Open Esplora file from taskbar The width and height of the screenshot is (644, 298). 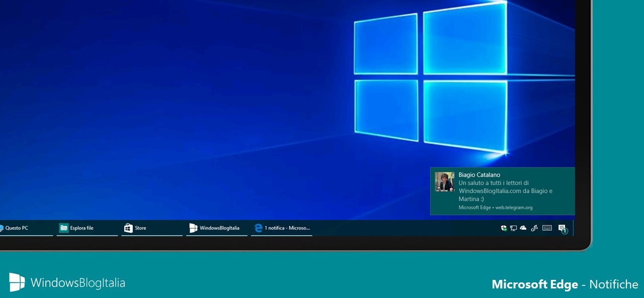click(x=87, y=228)
